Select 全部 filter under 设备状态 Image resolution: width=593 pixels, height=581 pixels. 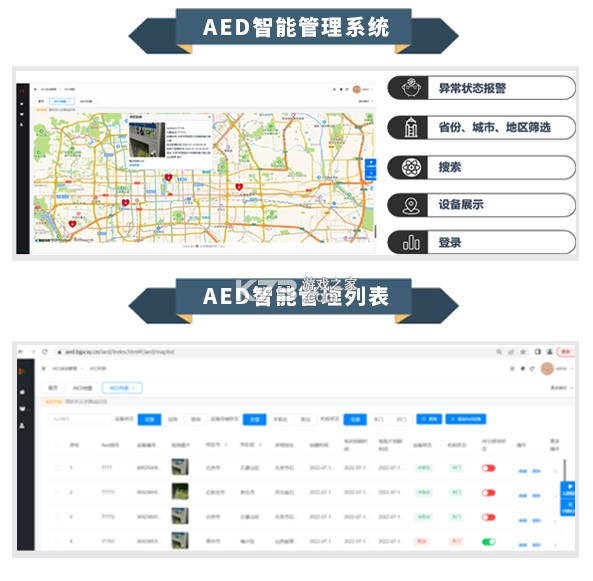pos(149,419)
